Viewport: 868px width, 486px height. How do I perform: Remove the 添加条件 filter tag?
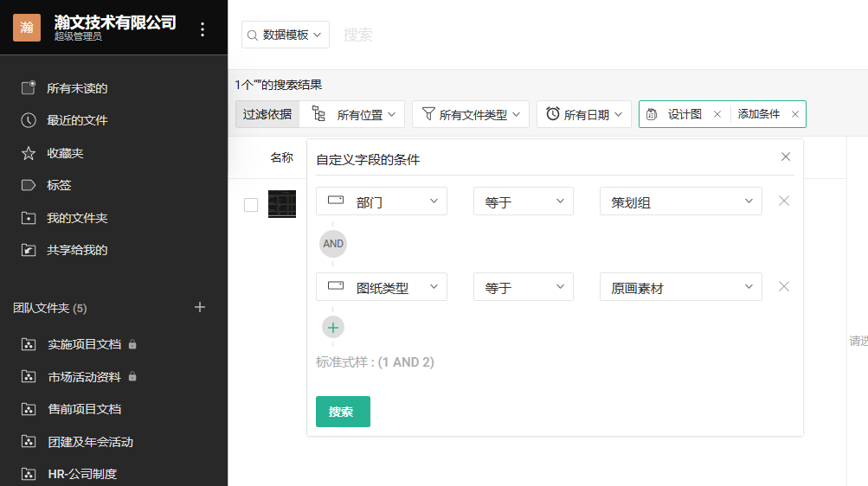pos(795,114)
